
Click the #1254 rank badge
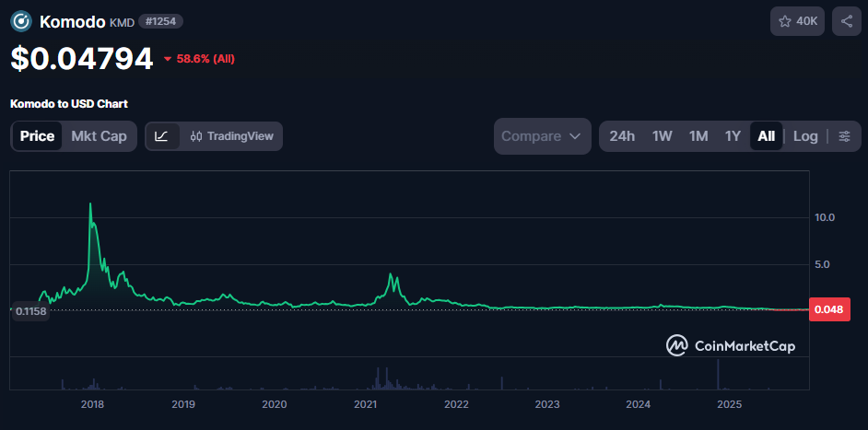tap(160, 21)
